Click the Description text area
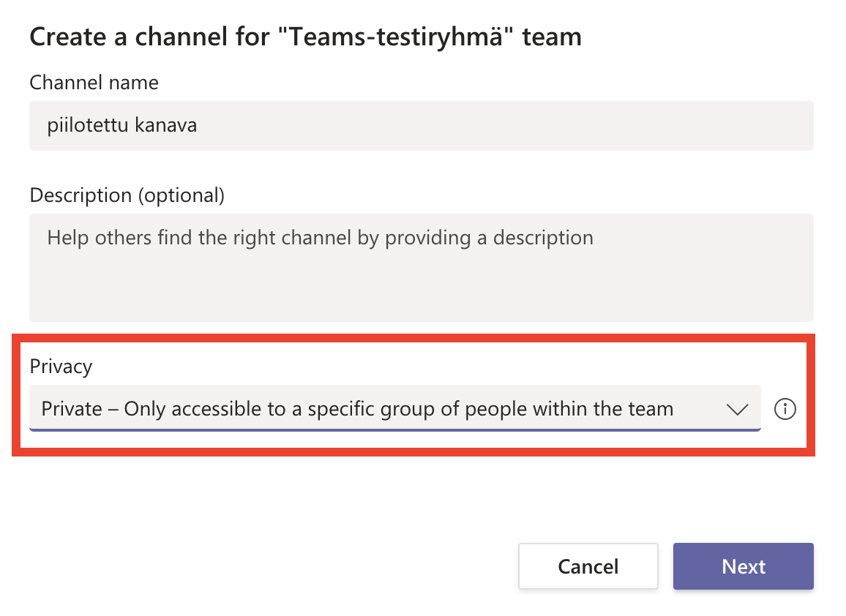The height and width of the screenshot is (616, 846). (422, 268)
